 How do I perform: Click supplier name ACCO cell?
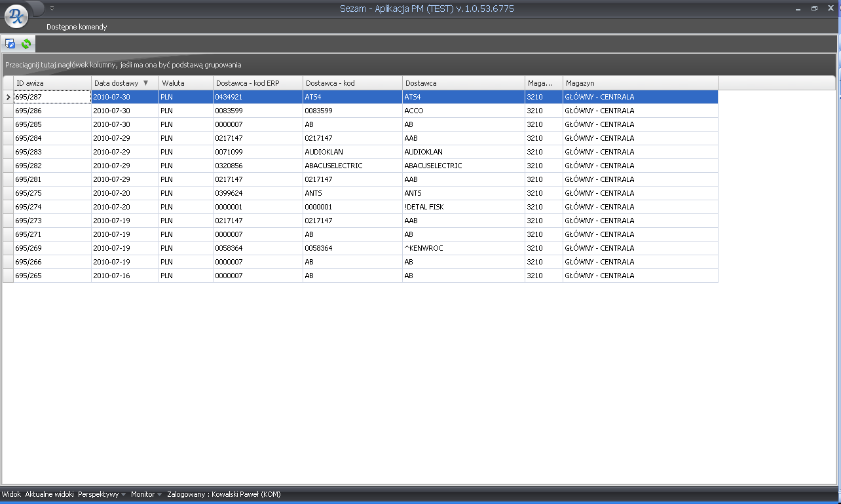pos(464,111)
